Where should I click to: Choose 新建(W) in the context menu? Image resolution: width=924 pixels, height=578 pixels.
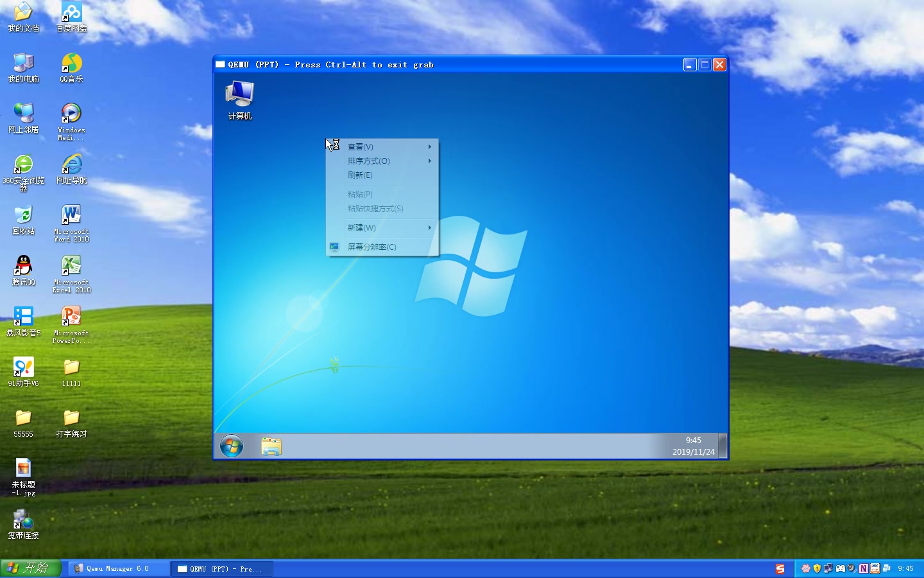pos(382,228)
